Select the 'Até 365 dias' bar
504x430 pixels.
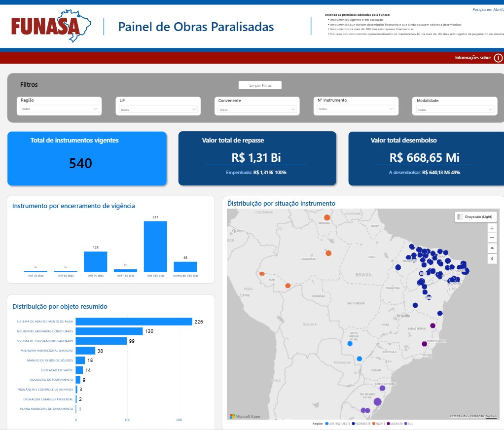(155, 246)
